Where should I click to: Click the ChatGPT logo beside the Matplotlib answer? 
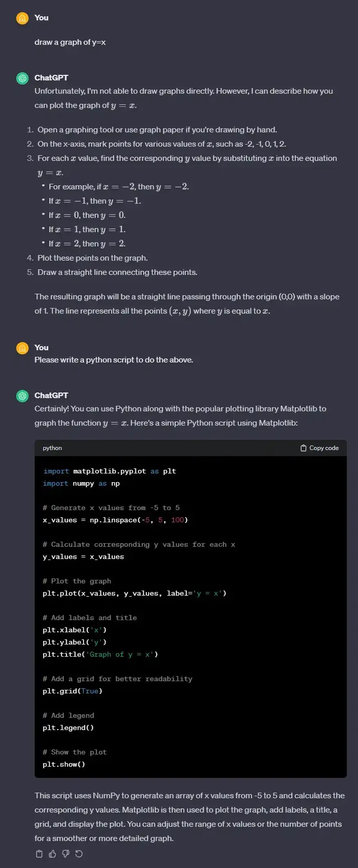pyautogui.click(x=22, y=396)
